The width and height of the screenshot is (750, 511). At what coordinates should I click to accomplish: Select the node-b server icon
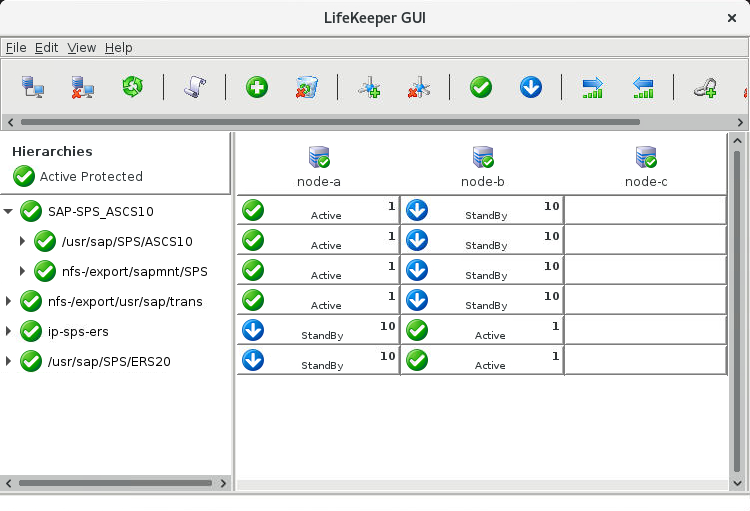coord(483,157)
